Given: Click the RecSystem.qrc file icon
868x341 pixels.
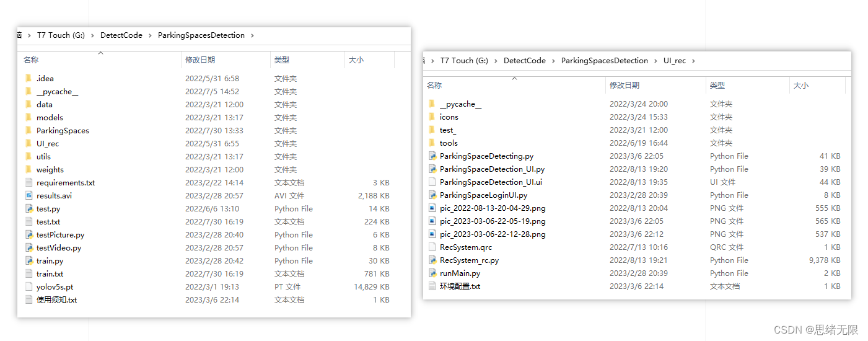Looking at the screenshot, I should [x=432, y=247].
